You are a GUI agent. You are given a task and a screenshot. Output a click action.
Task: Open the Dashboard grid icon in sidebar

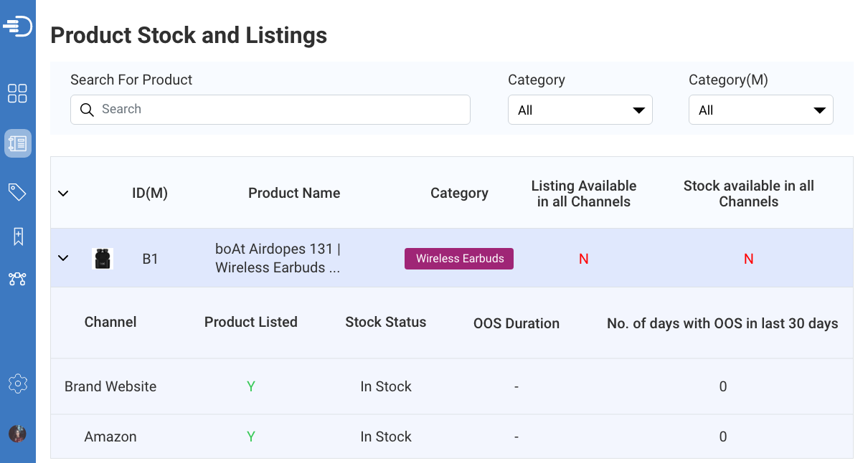click(x=17, y=93)
